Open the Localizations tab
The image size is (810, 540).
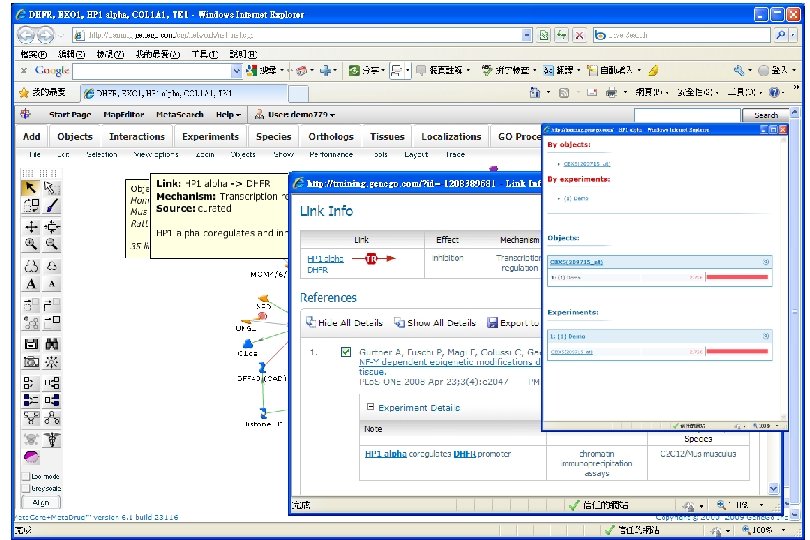tap(451, 136)
